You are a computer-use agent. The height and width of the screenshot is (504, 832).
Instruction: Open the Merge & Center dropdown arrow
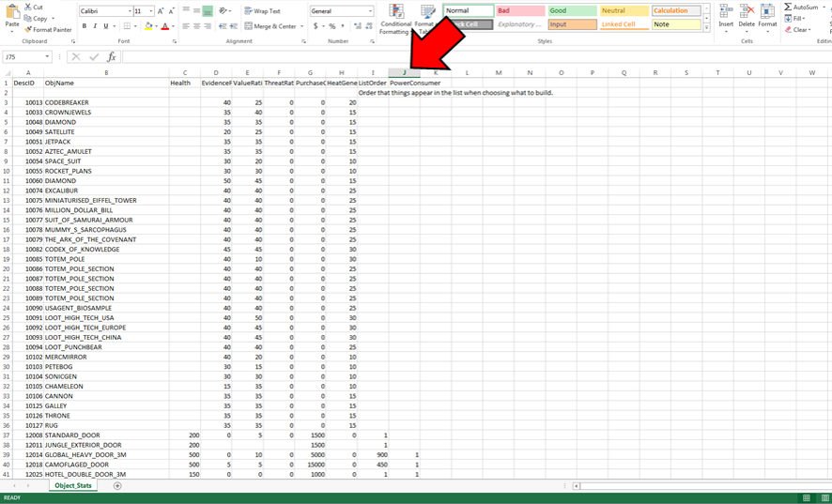302,26
